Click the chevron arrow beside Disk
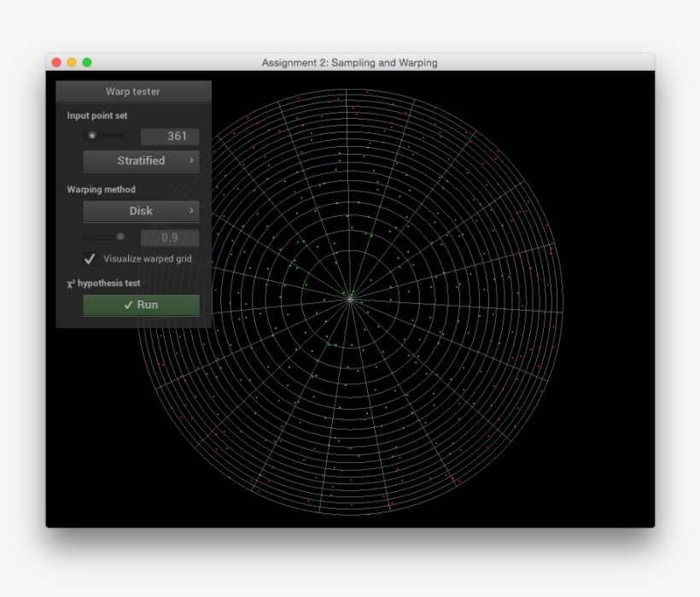This screenshot has height=597, width=700. [x=192, y=211]
